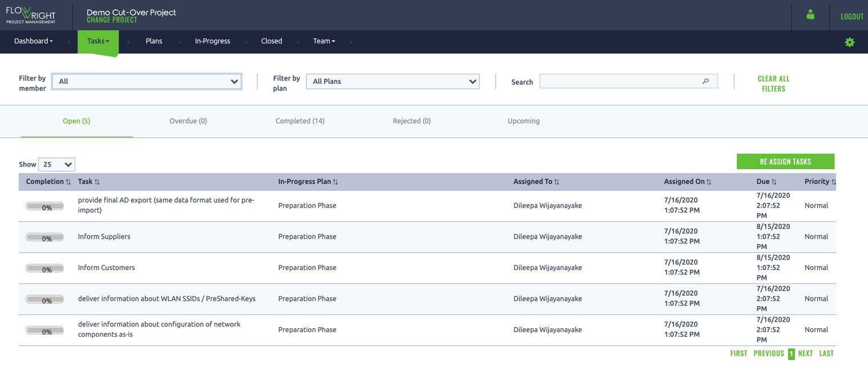
Task: Click inside the Search input field
Action: (622, 81)
